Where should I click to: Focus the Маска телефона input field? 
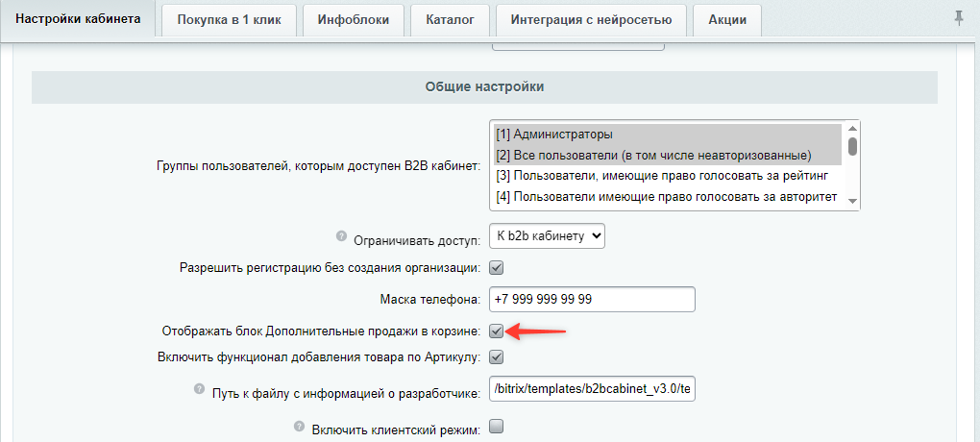click(x=593, y=300)
